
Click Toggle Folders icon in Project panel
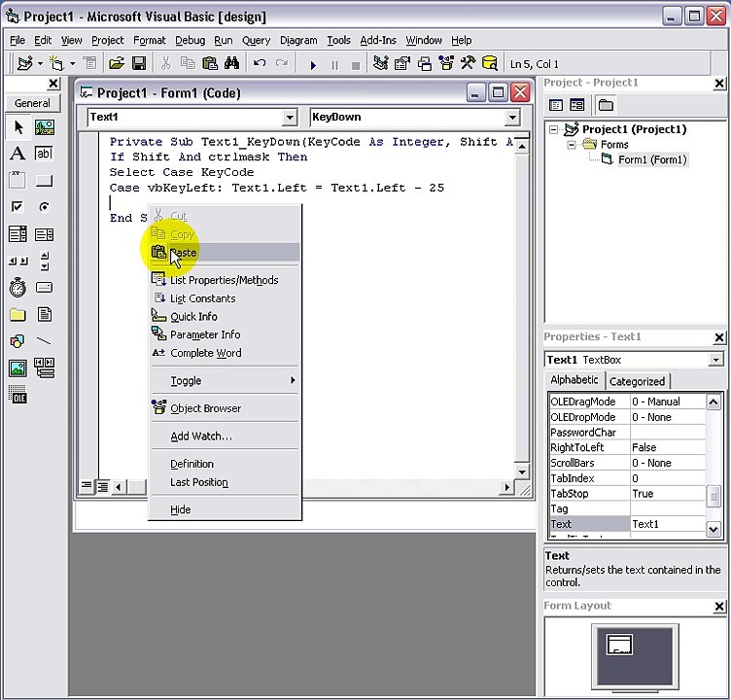[x=606, y=105]
